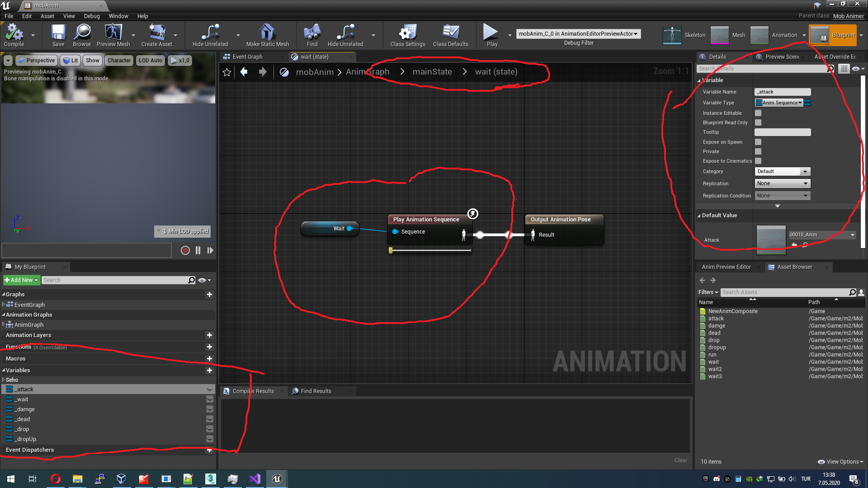
Task: Switch to Animation editor mode
Action: point(774,35)
